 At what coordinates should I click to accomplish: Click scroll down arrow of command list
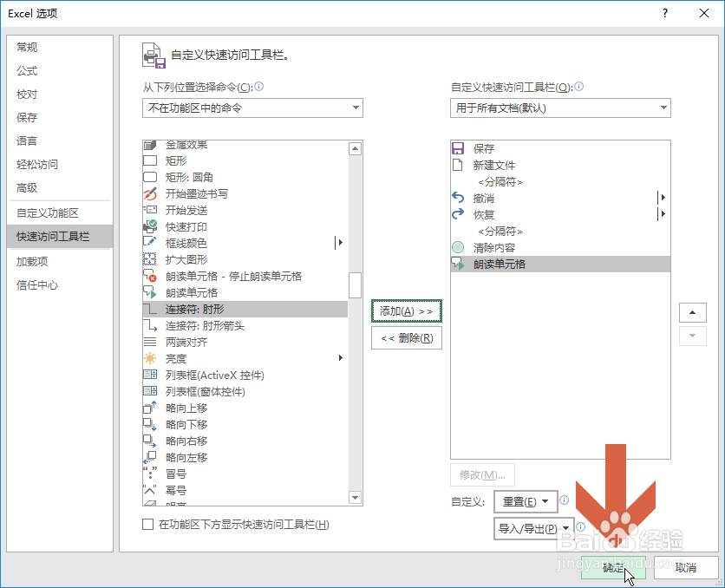355,498
